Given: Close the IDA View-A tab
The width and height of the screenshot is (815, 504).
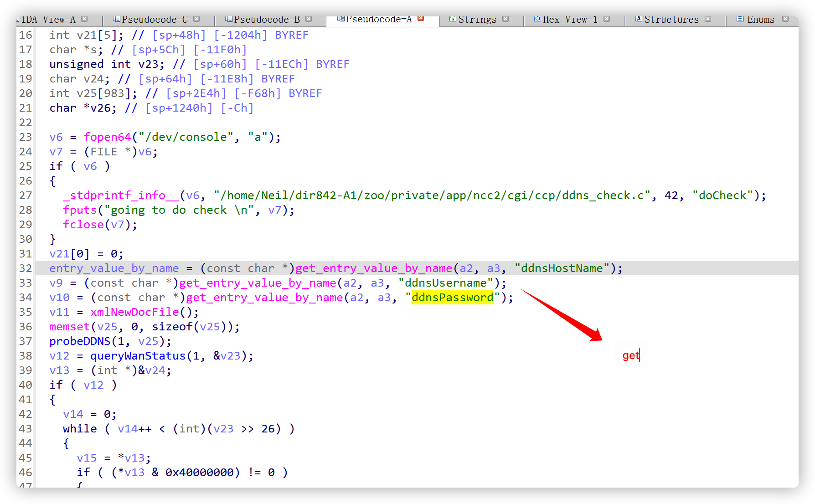Looking at the screenshot, I should pos(84,19).
